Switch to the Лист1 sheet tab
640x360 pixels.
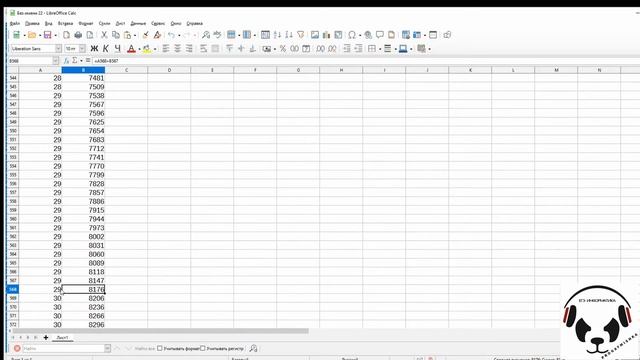tap(62, 338)
